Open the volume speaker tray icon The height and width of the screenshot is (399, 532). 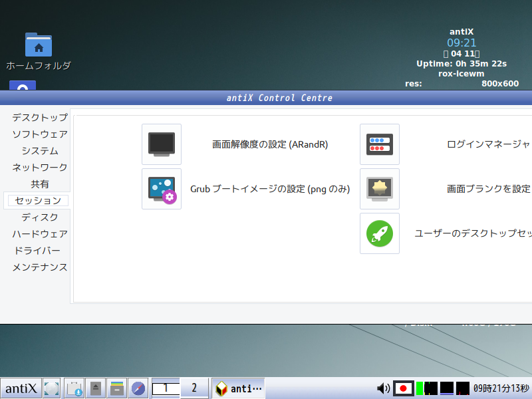pyautogui.click(x=384, y=388)
